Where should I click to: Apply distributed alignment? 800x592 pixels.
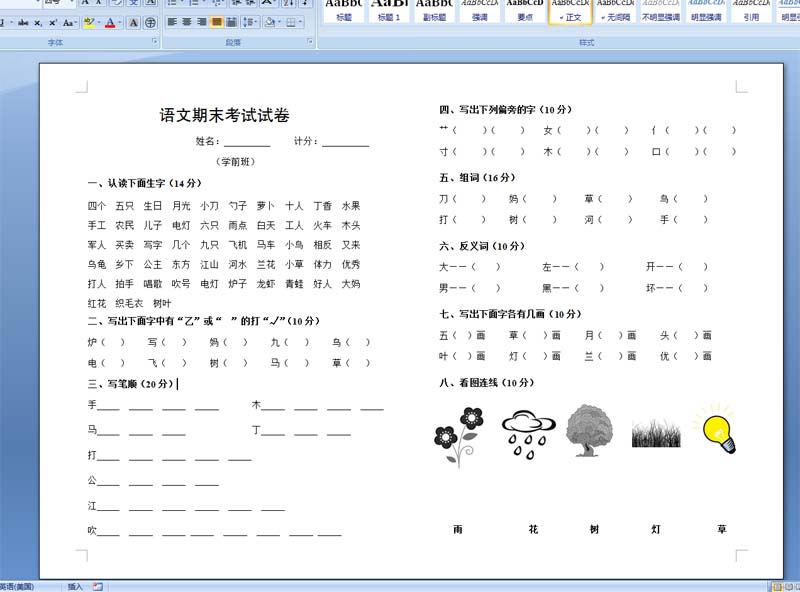[231, 22]
